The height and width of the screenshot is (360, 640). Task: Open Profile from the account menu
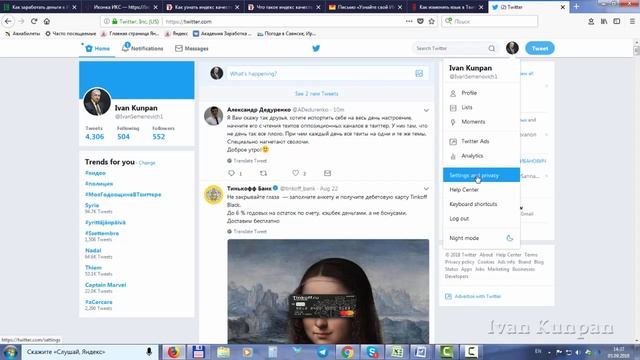click(x=481, y=93)
